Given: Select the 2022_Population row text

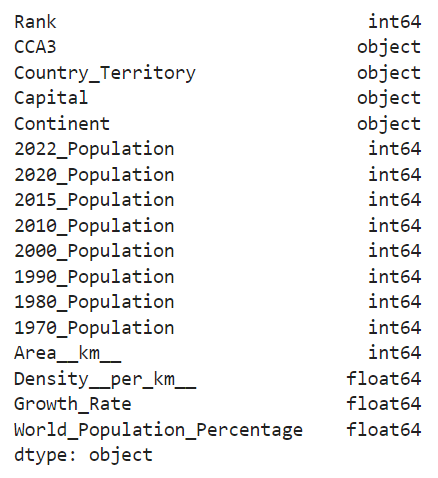Looking at the screenshot, I should pos(94,149).
